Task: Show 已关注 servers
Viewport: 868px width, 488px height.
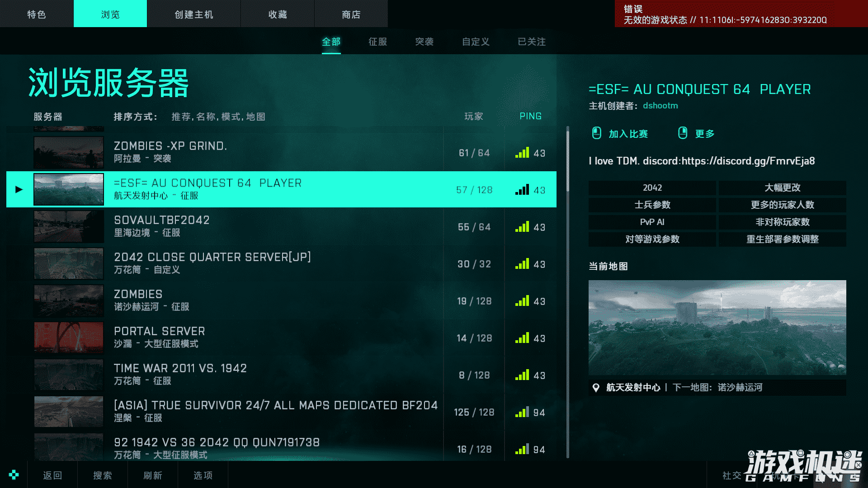Action: pyautogui.click(x=532, y=42)
